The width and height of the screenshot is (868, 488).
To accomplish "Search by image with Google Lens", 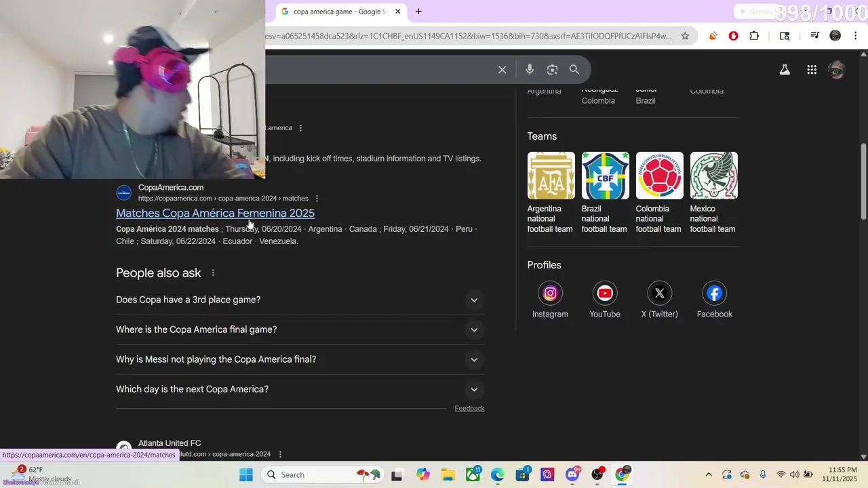I will click(x=552, y=69).
